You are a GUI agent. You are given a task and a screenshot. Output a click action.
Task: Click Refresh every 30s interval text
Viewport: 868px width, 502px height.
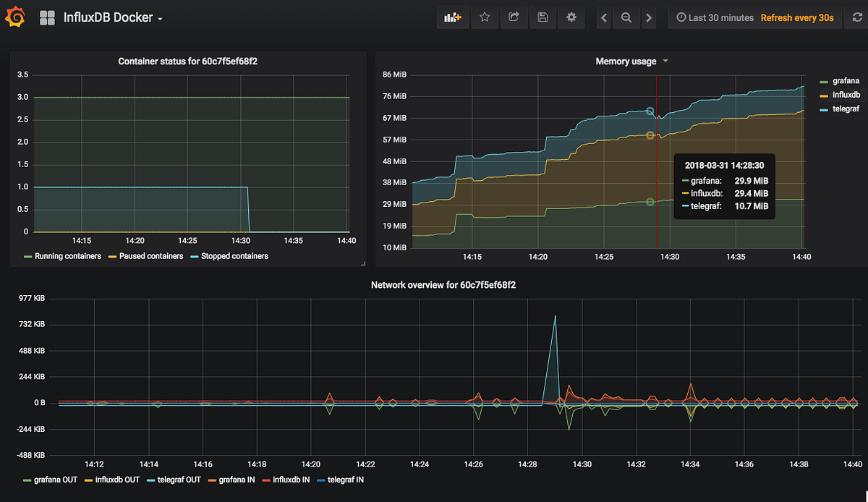click(797, 17)
